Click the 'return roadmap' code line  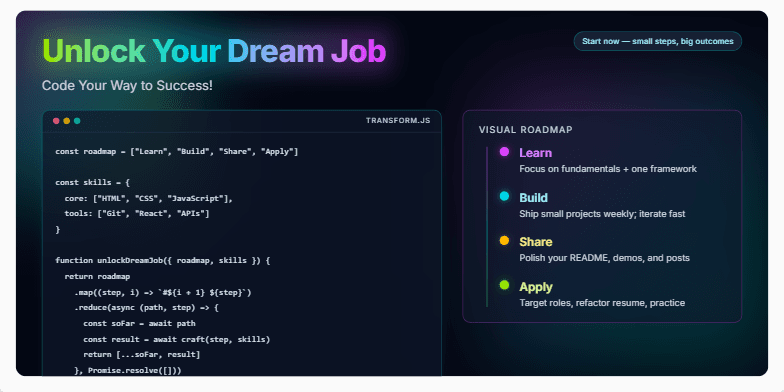tap(98, 276)
